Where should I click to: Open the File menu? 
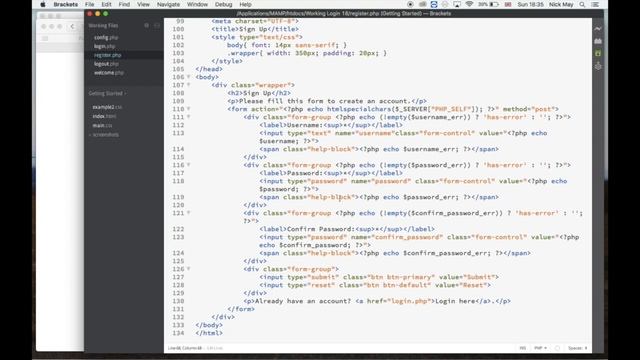pyautogui.click(x=89, y=4)
